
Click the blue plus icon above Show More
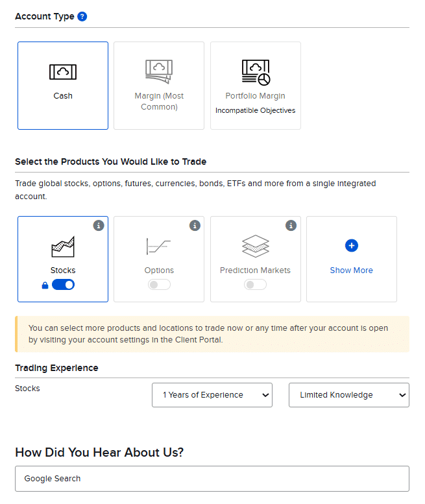tap(352, 246)
